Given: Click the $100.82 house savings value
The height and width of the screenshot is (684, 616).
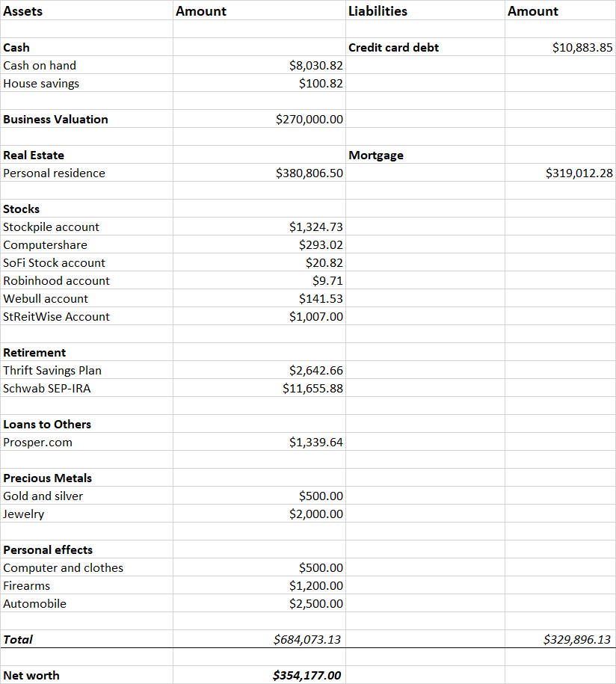Looking at the screenshot, I should click(x=321, y=83).
